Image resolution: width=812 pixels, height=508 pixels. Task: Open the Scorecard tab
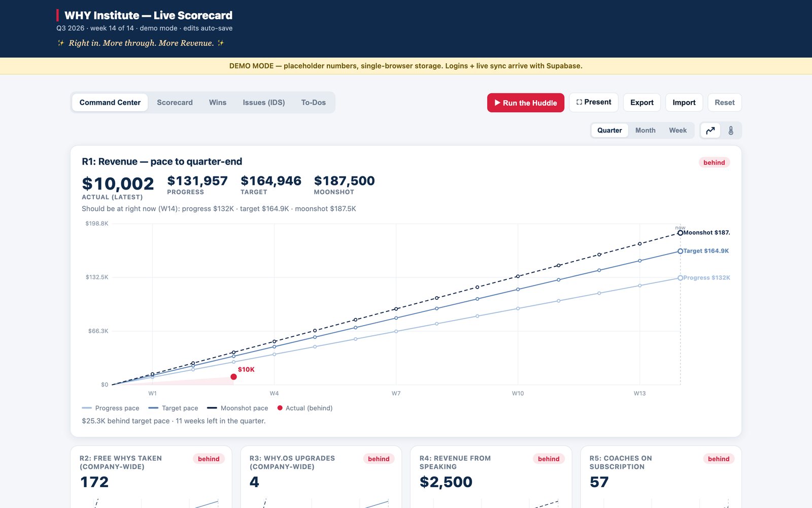pos(175,103)
